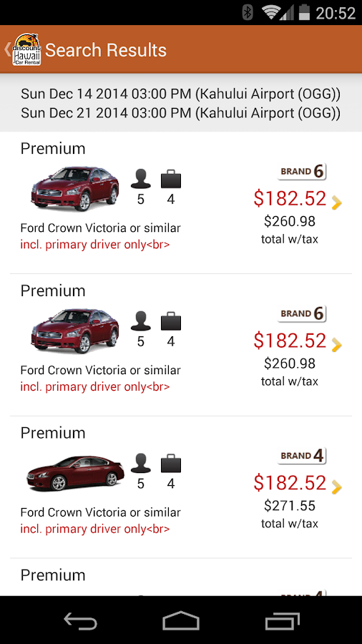Tap the pickup date line Sun Dec 14 2014
This screenshot has height=644, width=362.
[180, 94]
